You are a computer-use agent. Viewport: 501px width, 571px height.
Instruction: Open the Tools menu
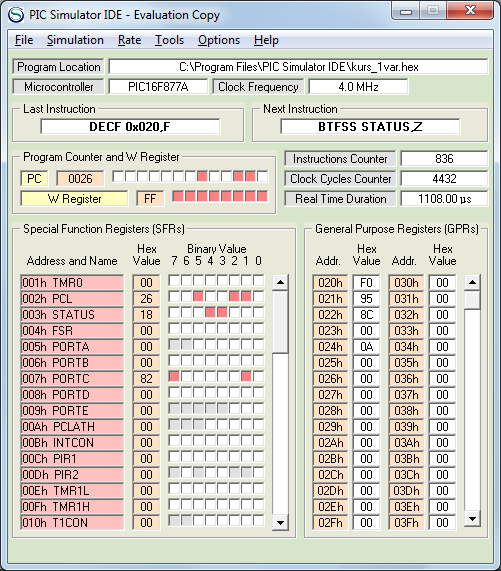click(169, 40)
